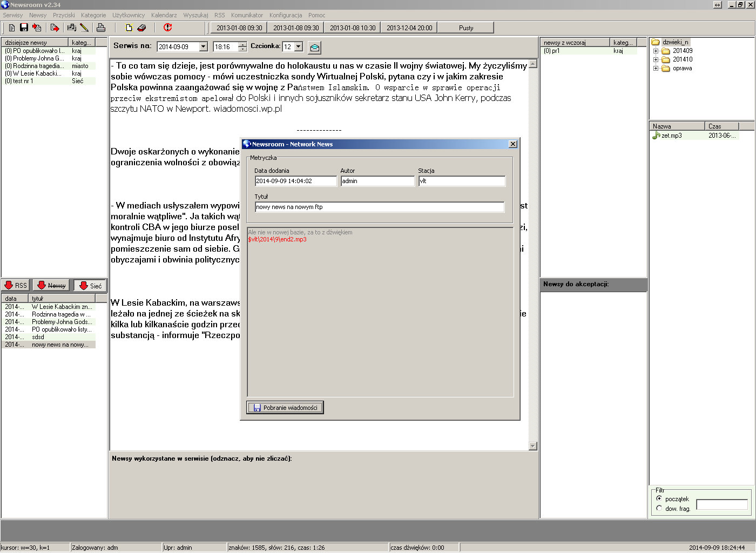The width and height of the screenshot is (756, 553).
Task: Click the document icon in the toolbar
Action: click(x=12, y=28)
